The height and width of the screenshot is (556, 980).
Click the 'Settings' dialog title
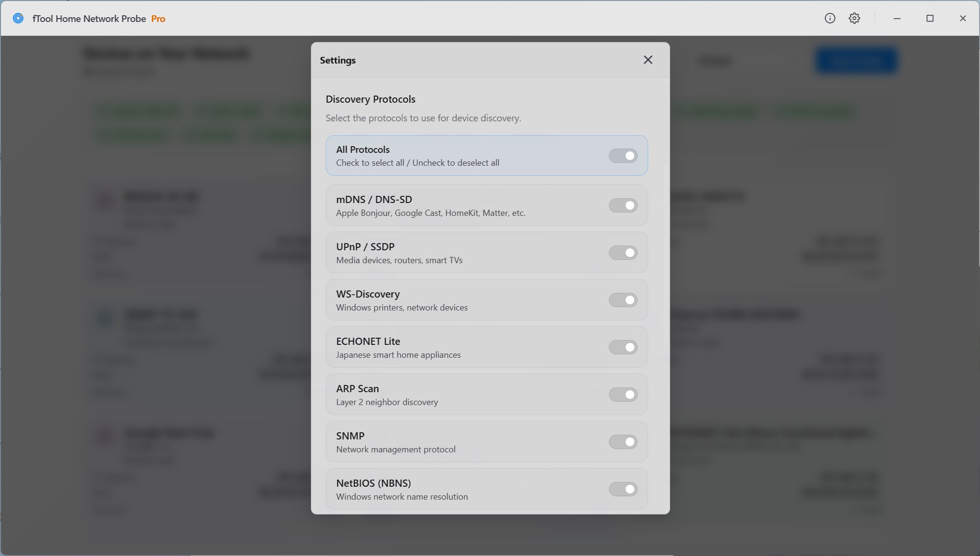coord(338,60)
